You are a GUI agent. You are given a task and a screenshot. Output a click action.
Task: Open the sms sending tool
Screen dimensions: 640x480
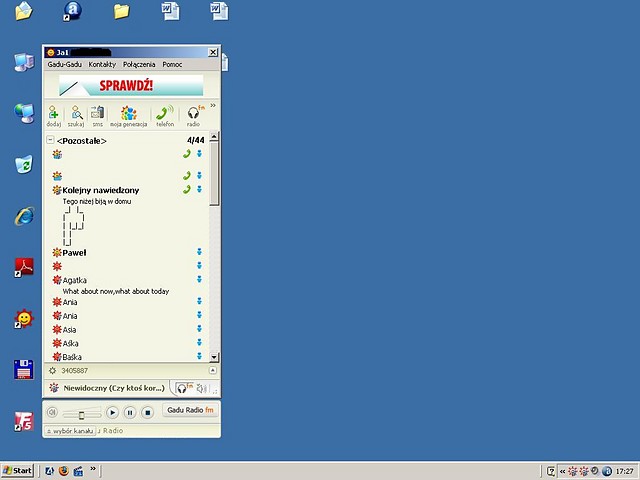[98, 116]
